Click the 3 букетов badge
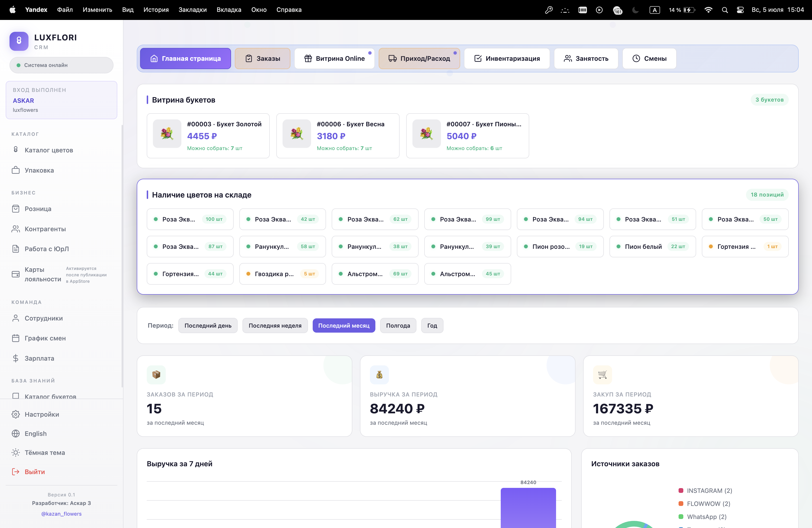This screenshot has height=528, width=812. pos(769,100)
